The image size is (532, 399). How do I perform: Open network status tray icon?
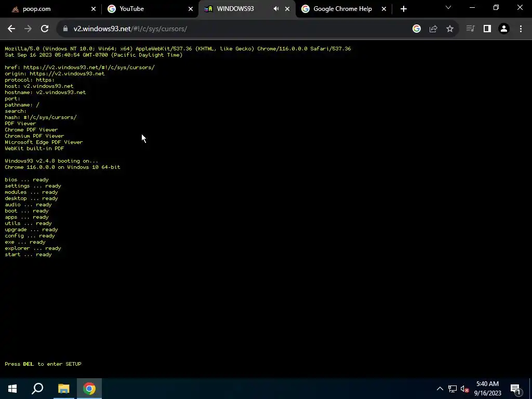[x=453, y=389]
